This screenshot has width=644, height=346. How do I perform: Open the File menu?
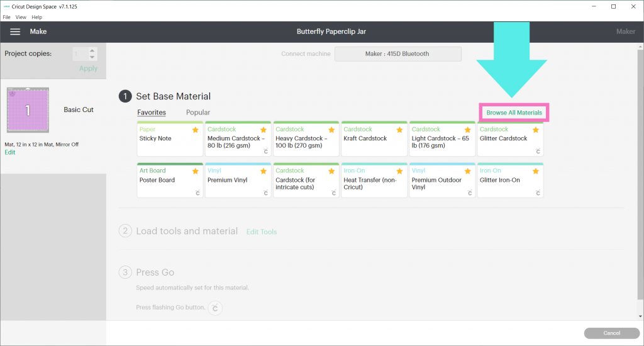click(x=6, y=17)
